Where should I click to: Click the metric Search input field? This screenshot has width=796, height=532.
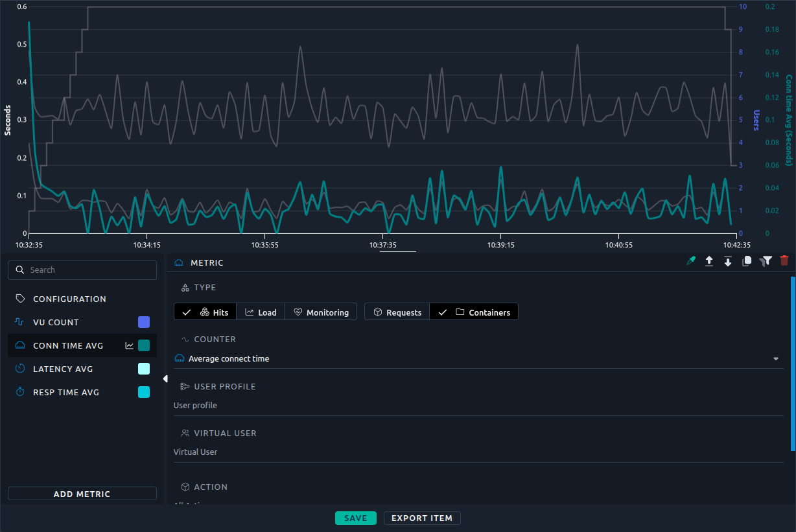point(82,270)
